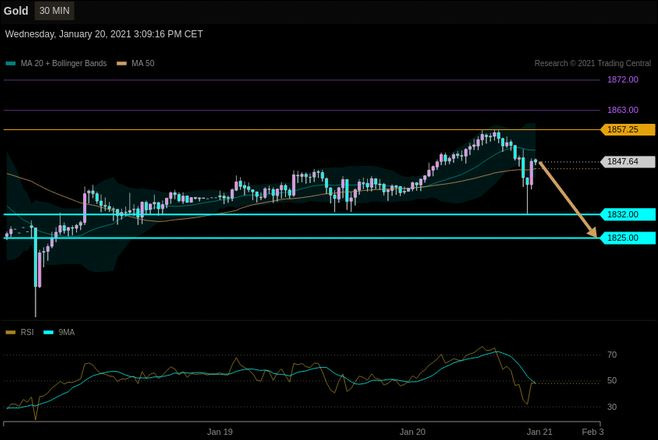Click the cyan 1825.00 support price tag
The image size is (658, 440).
(x=628, y=238)
